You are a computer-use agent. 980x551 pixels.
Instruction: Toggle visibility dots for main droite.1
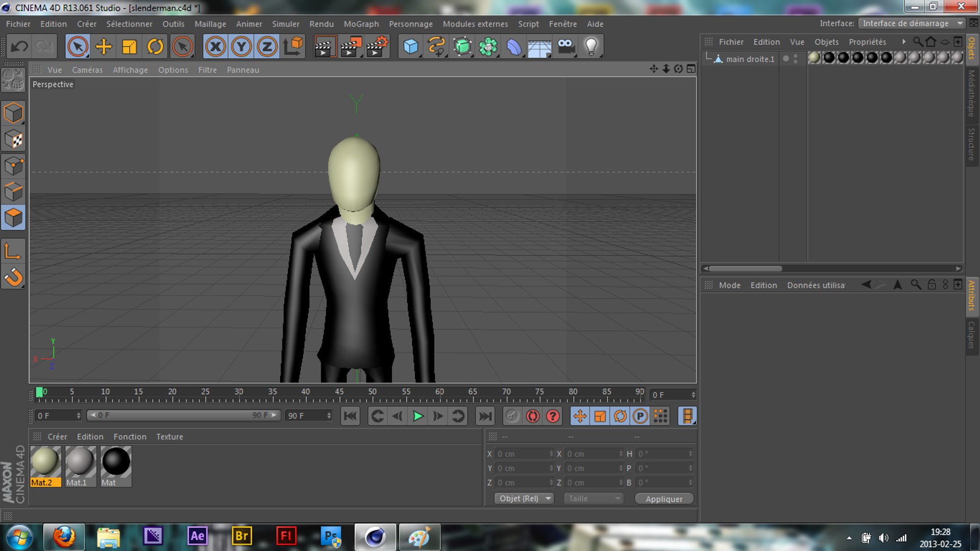pos(795,59)
